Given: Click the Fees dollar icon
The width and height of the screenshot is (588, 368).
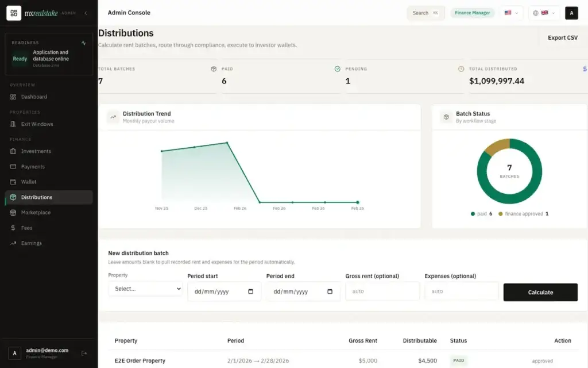Looking at the screenshot, I should point(13,228).
